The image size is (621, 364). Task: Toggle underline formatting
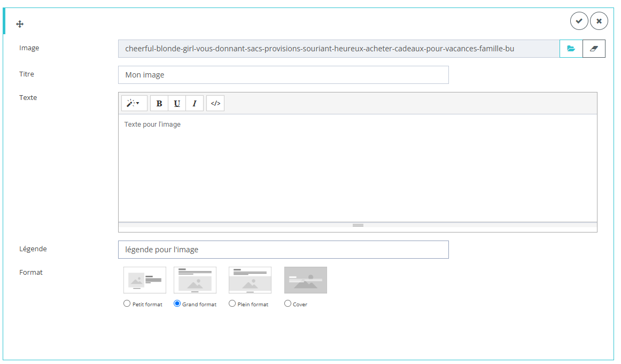click(177, 103)
